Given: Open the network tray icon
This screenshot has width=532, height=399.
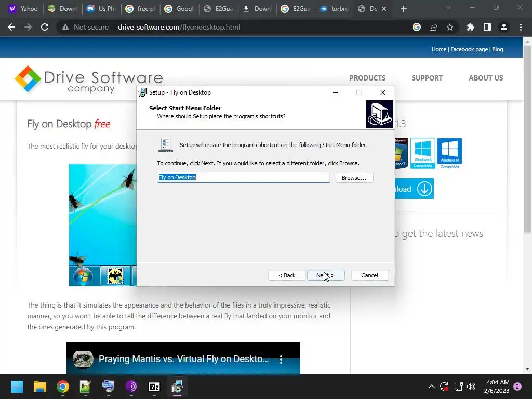Looking at the screenshot, I should [x=458, y=387].
